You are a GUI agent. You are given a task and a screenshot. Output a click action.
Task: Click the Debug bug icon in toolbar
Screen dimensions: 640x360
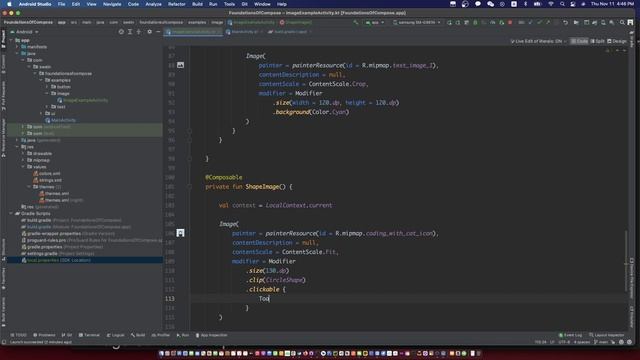tap(475, 22)
